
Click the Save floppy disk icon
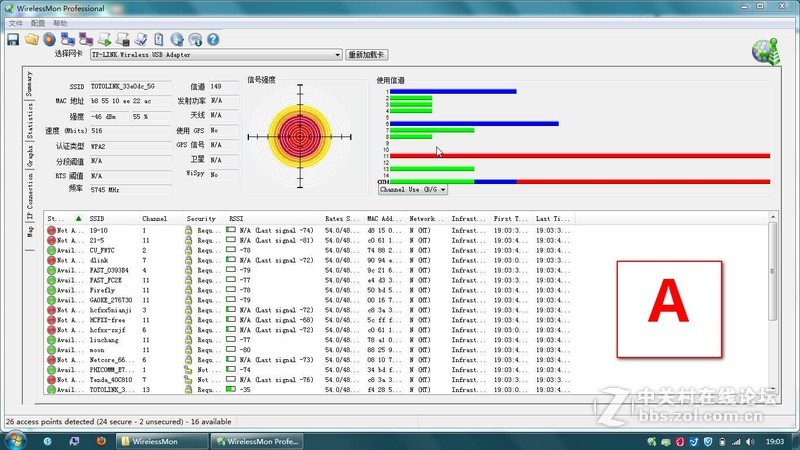13,39
